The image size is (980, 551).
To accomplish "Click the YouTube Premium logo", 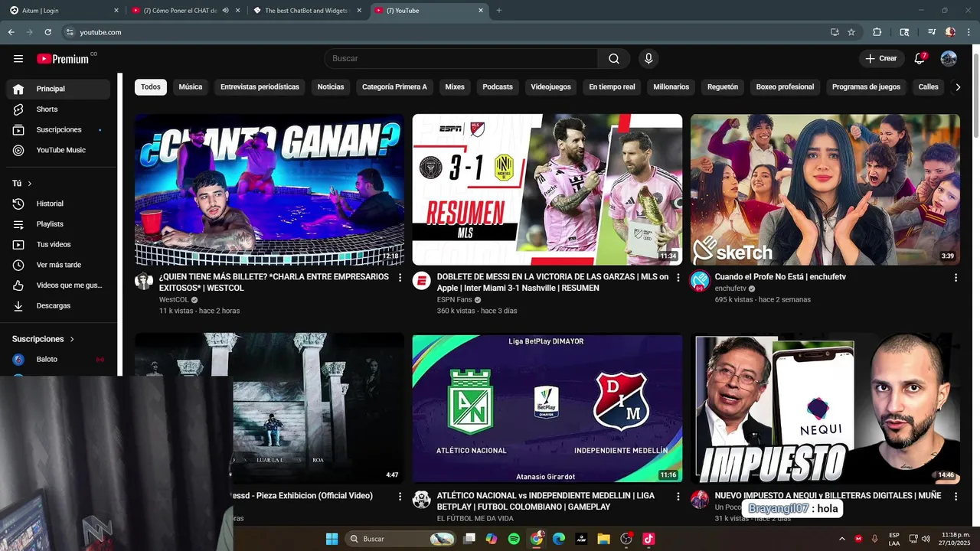I will coord(63,59).
